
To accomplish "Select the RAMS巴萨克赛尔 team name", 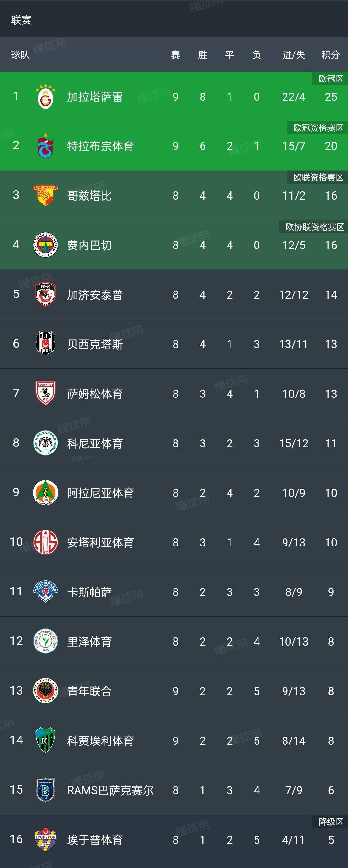I will 110,790.
